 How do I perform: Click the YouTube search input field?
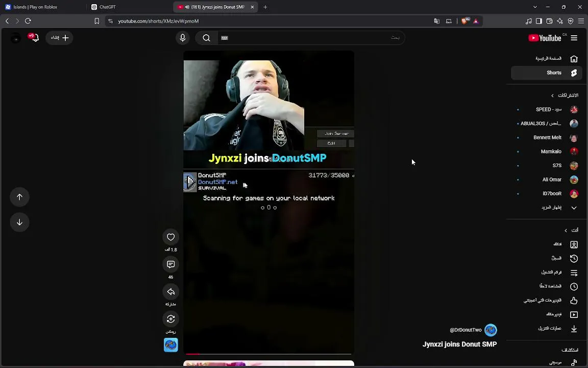coord(311,37)
